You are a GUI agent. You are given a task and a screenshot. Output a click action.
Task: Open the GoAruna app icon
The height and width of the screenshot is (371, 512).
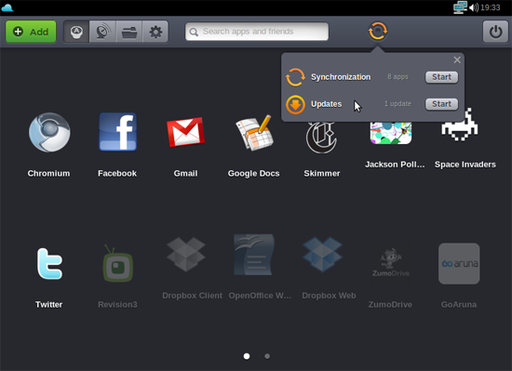point(459,263)
